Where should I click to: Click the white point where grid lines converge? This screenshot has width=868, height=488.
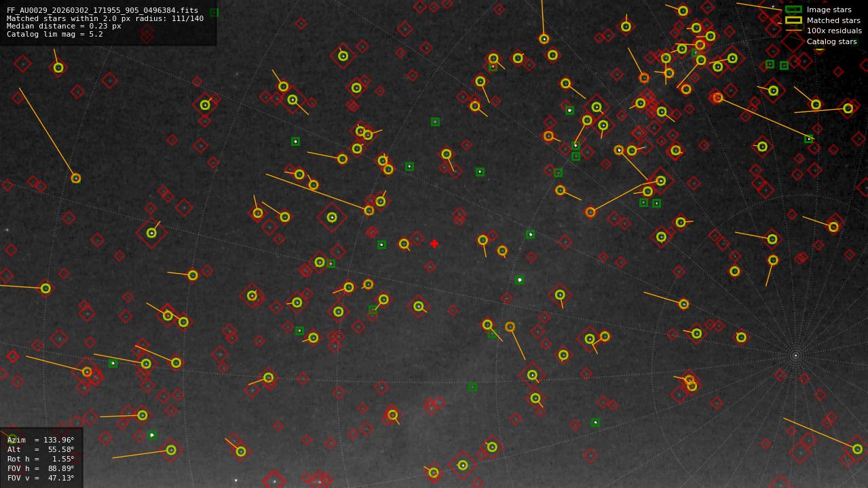pos(795,355)
